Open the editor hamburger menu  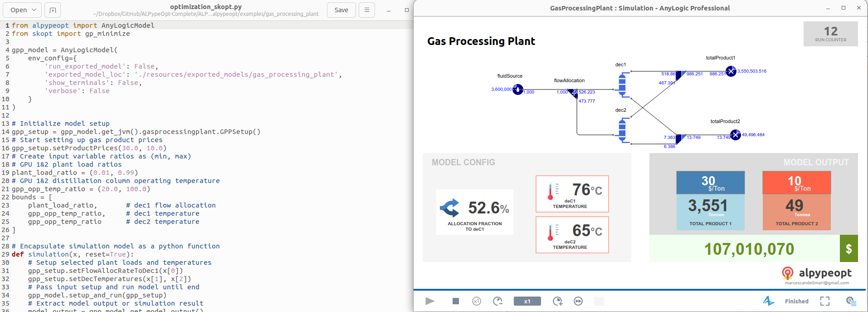tap(366, 10)
